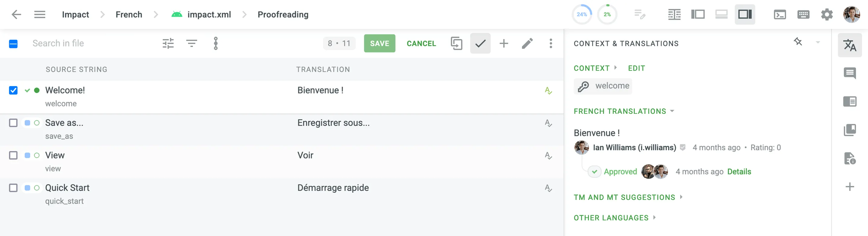Navigate to Impact project breadcrumb
Screen dimensions: 868x236
tap(75, 14)
